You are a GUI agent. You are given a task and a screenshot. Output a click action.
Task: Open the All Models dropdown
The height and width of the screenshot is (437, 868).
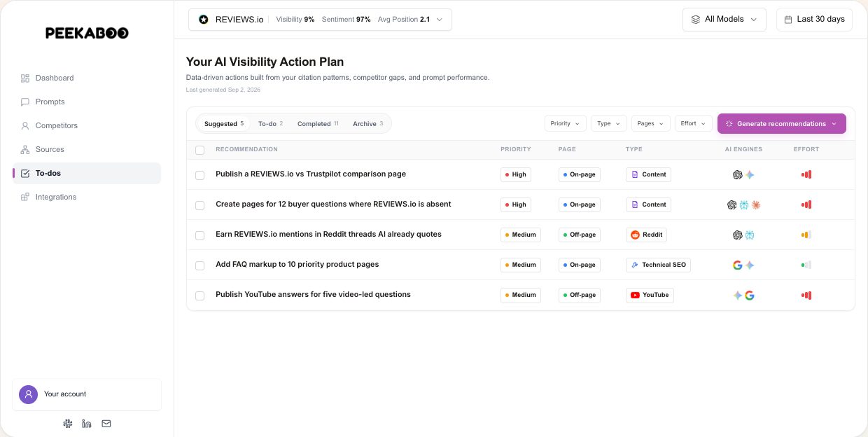[x=724, y=20]
